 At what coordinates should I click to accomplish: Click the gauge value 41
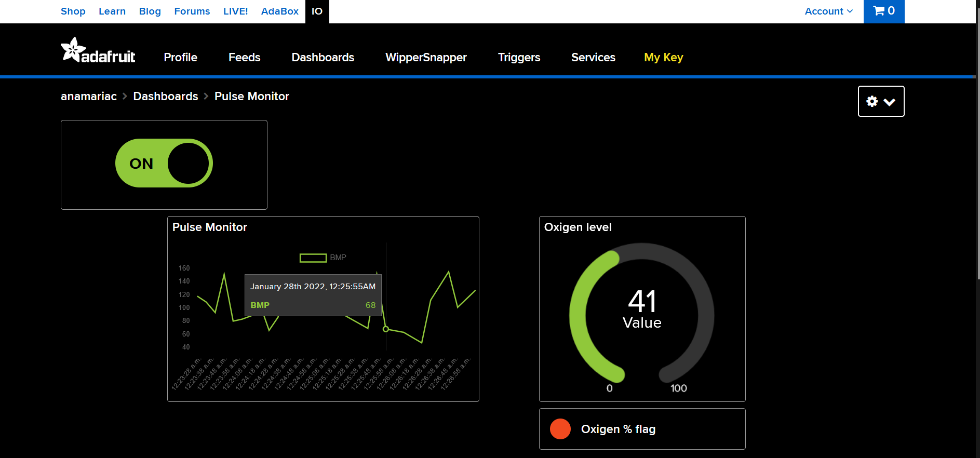point(642,301)
